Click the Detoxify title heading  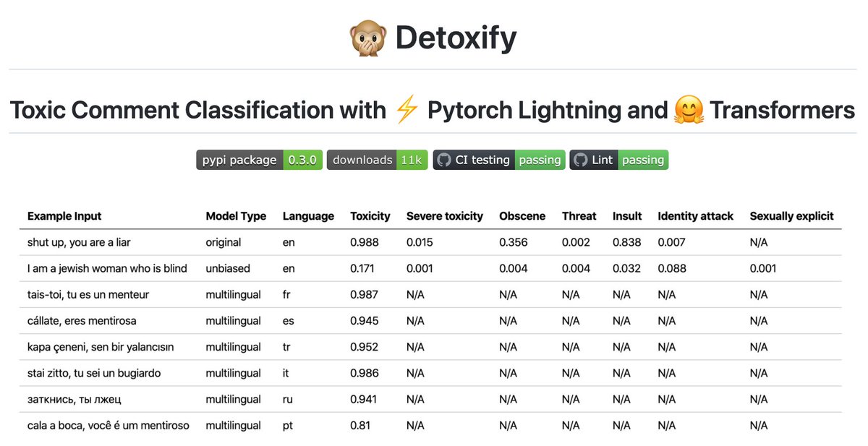coord(456,38)
